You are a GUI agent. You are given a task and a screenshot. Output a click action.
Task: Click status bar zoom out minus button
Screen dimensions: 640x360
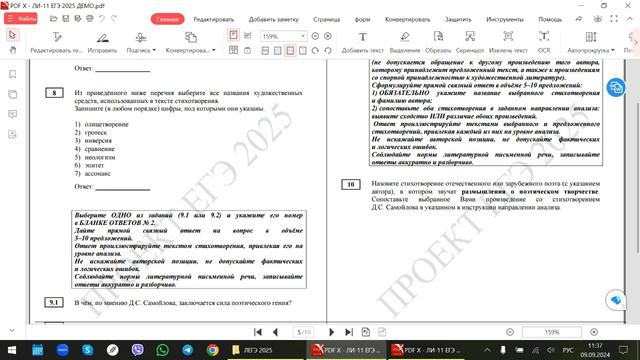510,332
